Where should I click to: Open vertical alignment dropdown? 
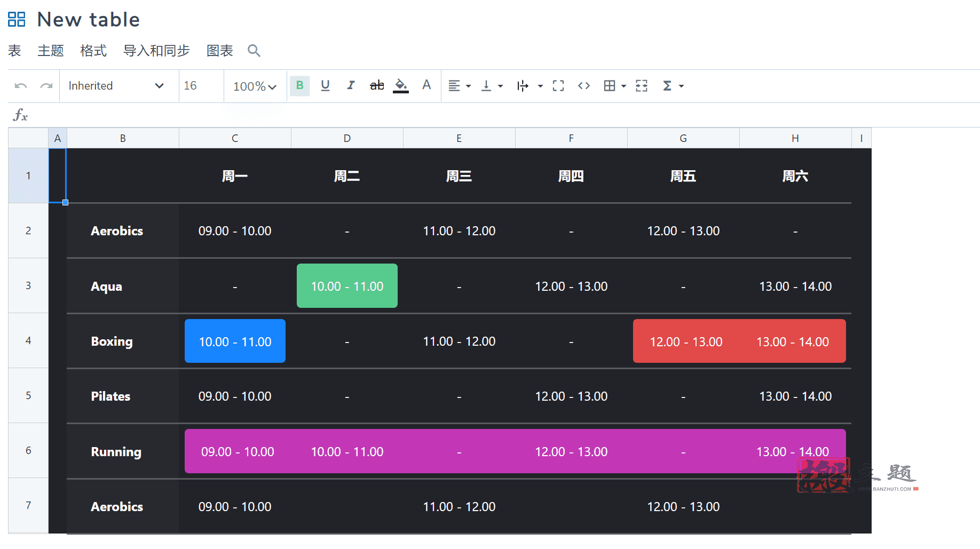[x=492, y=86]
